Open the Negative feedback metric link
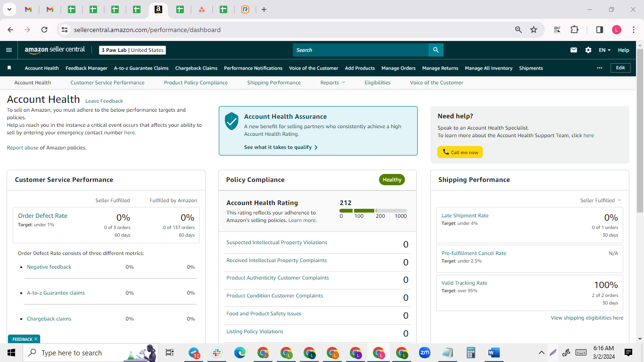 point(49,267)
